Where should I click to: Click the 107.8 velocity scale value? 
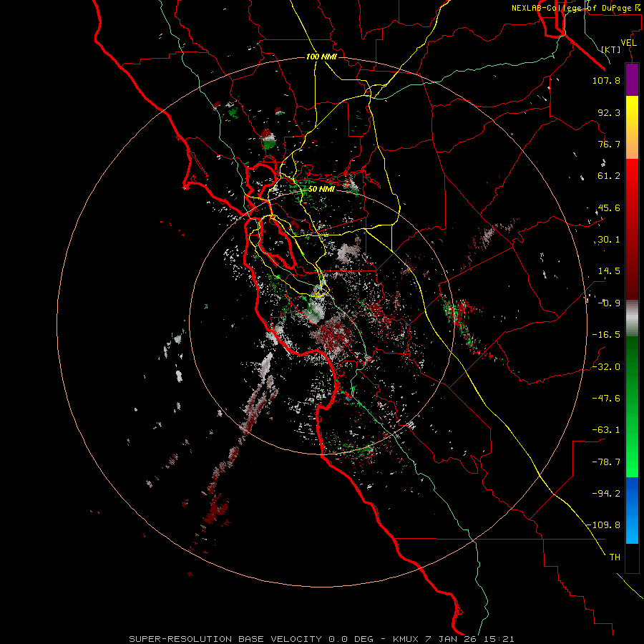pos(606,80)
